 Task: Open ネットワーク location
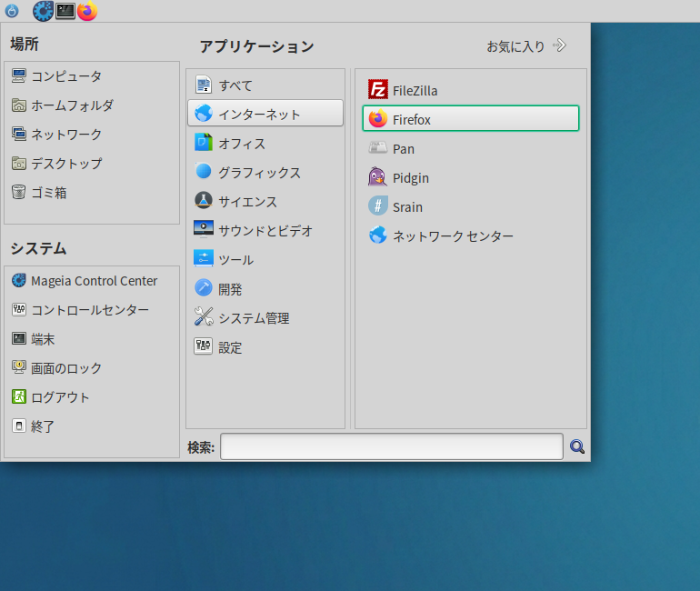(92, 135)
